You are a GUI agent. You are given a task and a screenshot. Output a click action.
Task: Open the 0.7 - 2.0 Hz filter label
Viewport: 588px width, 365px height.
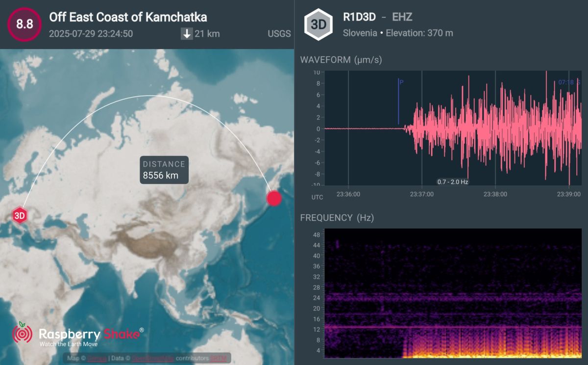pos(453,182)
